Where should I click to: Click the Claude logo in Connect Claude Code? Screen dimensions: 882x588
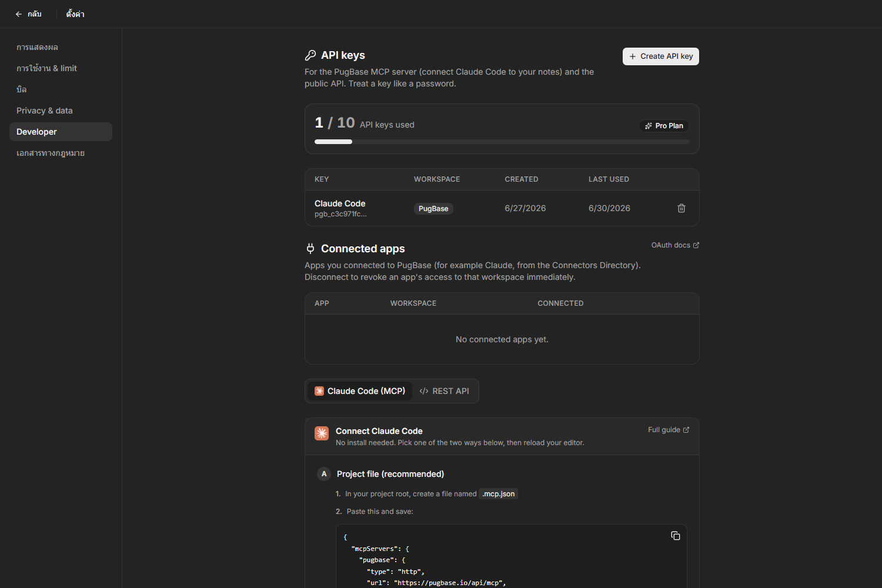[x=322, y=433]
